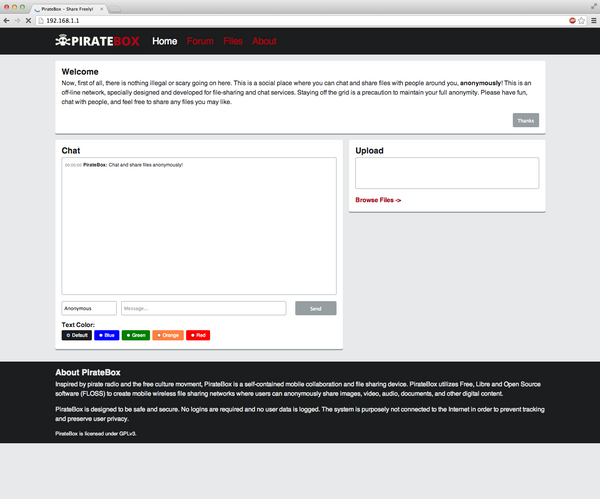The width and height of the screenshot is (600, 499).
Task: Click the Upload drop area box
Action: (x=447, y=173)
